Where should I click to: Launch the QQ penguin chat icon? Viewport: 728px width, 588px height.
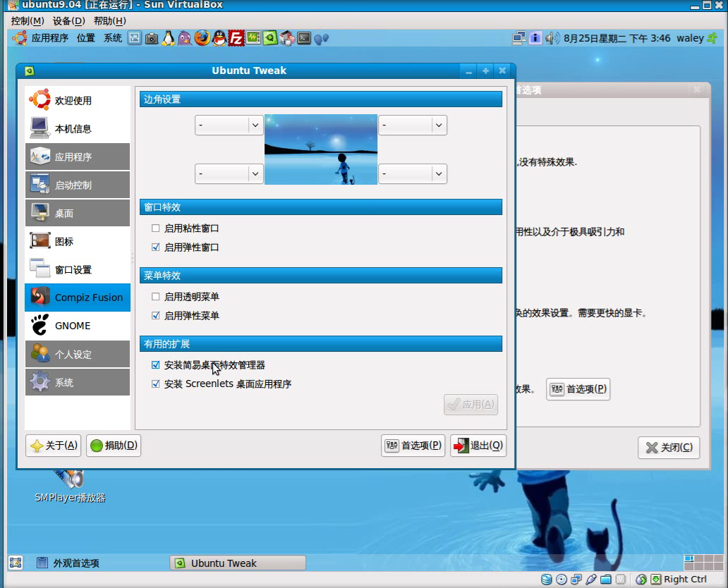click(x=219, y=38)
